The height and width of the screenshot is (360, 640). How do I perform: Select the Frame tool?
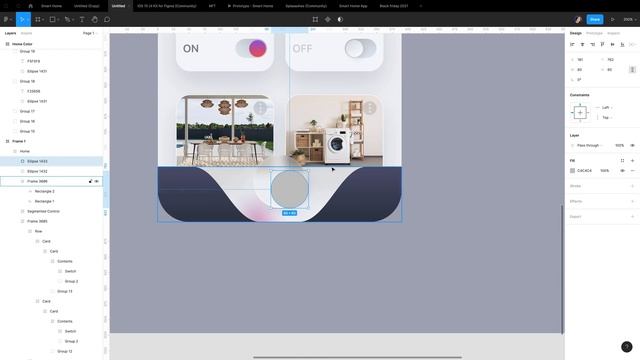click(38, 19)
